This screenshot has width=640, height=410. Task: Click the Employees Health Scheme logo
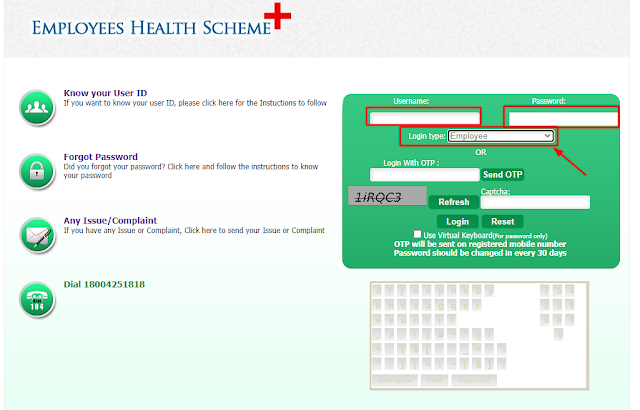[x=161, y=20]
